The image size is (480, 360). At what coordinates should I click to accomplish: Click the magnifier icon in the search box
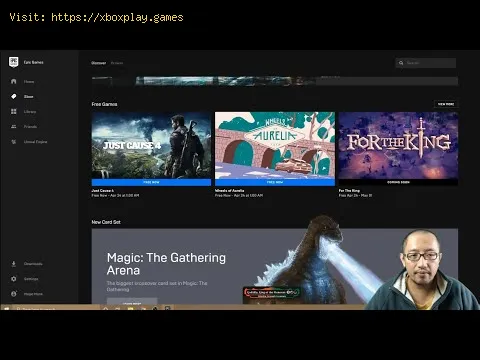(401, 63)
